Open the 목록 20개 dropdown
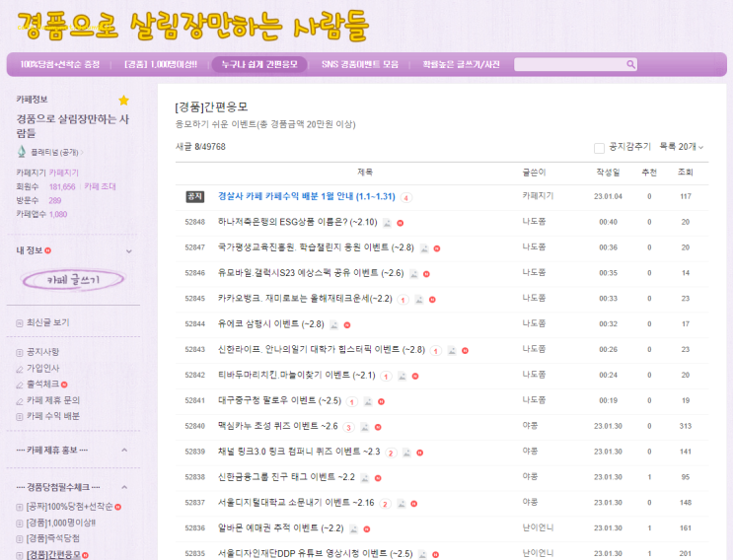Image resolution: width=733 pixels, height=560 pixels. (681, 147)
